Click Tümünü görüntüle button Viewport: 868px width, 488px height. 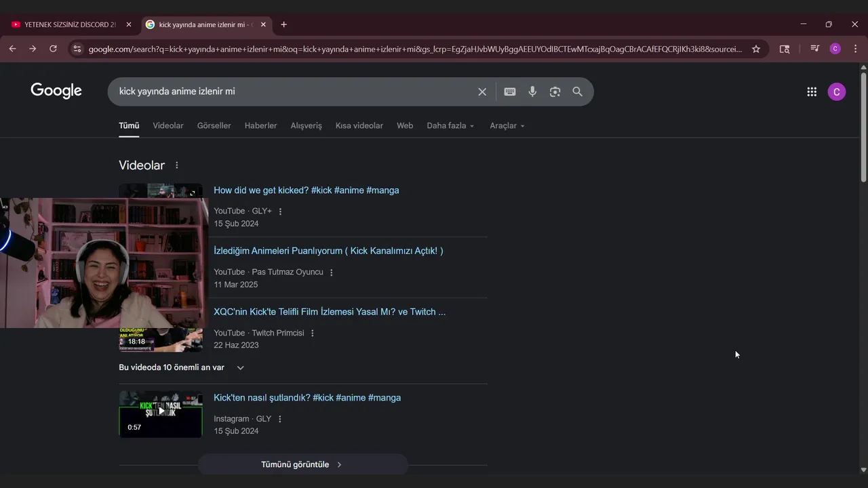[302, 464]
